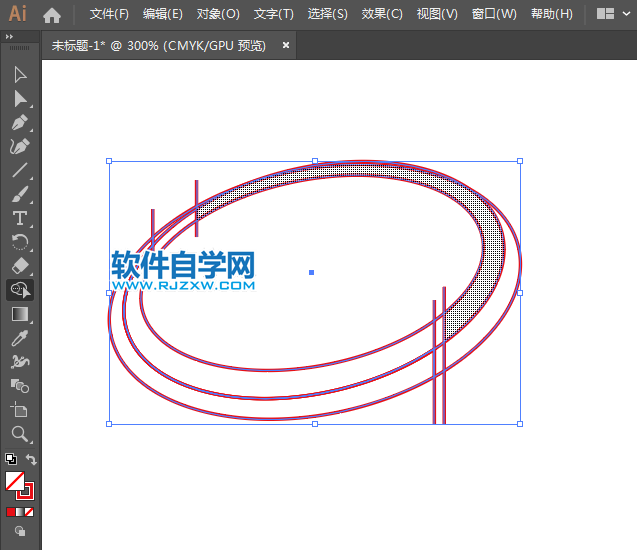Open the 文字(T) menu
Screen dimensions: 637x550
(273, 14)
